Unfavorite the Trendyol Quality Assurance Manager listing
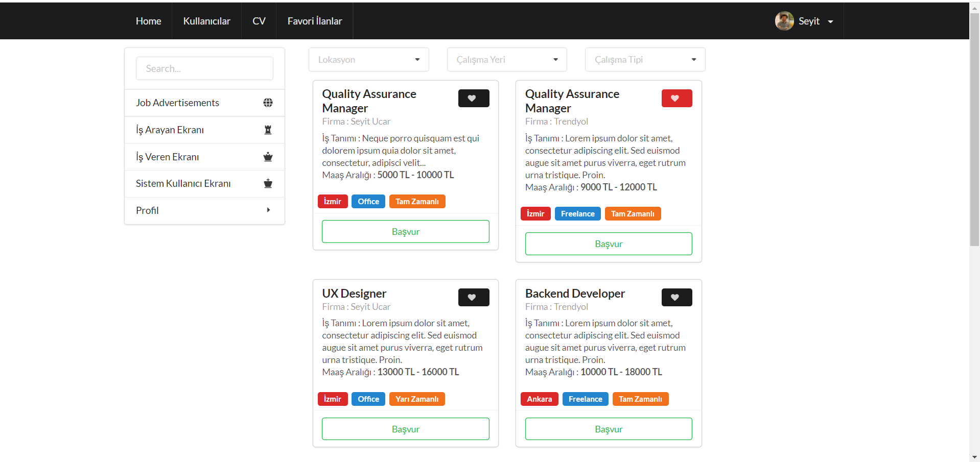This screenshot has width=980, height=462. tap(676, 98)
